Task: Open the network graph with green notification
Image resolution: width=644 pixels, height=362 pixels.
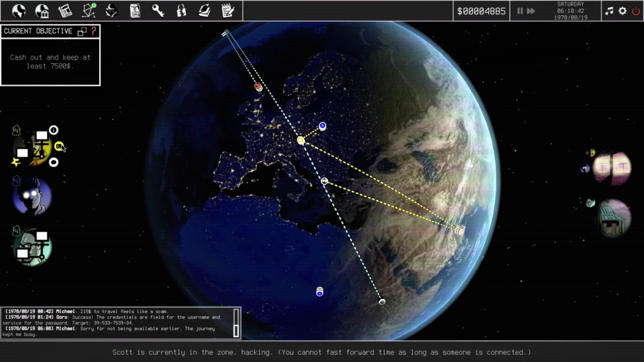Action: [88, 11]
